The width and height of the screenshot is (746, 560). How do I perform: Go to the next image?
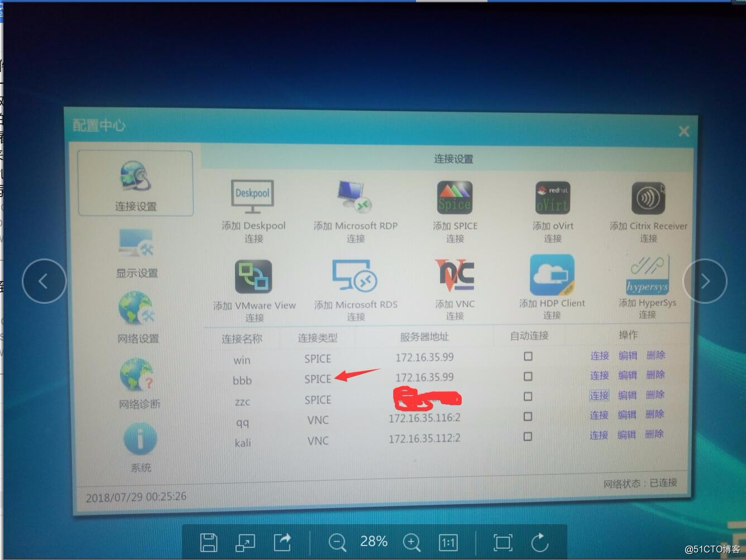(x=705, y=281)
